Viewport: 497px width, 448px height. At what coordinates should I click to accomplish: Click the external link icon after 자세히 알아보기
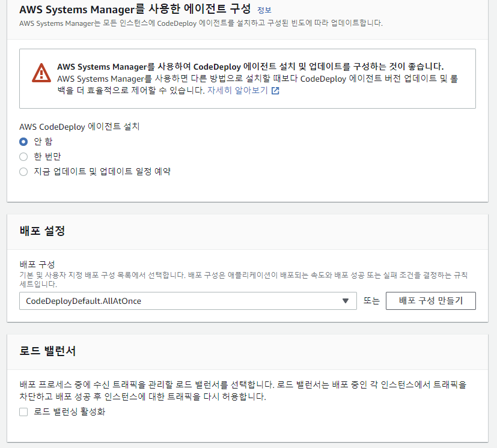click(x=275, y=91)
